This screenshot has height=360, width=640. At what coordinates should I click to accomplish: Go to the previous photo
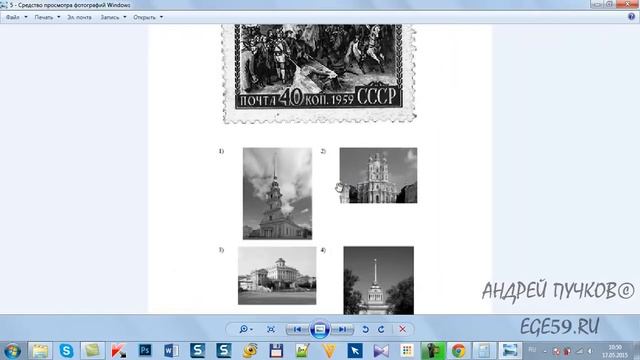pos(297,329)
